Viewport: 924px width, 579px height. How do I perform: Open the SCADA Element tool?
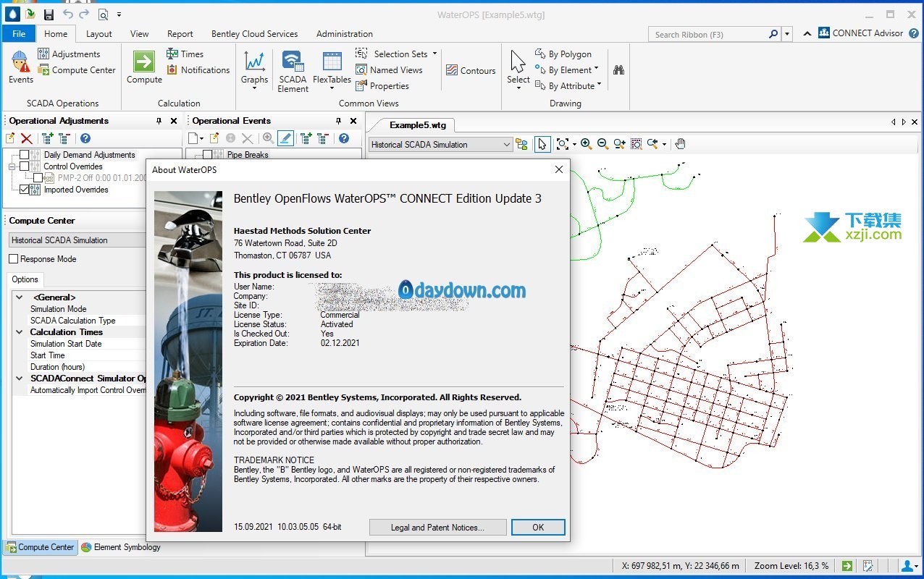click(293, 62)
